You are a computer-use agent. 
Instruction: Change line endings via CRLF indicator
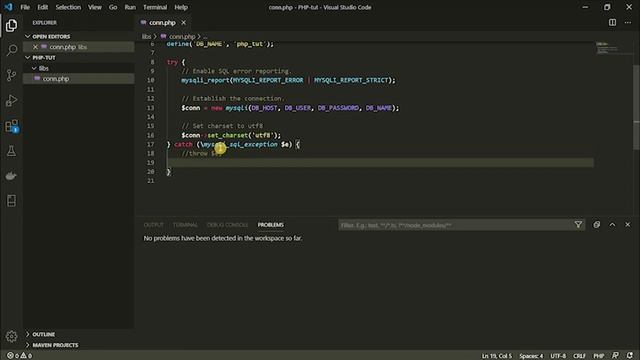coord(579,356)
